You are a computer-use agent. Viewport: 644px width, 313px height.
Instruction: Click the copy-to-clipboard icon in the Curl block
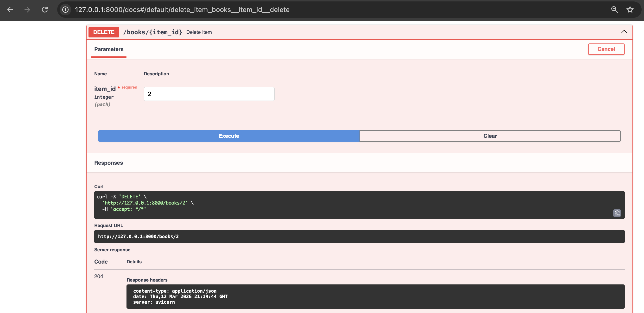click(617, 213)
